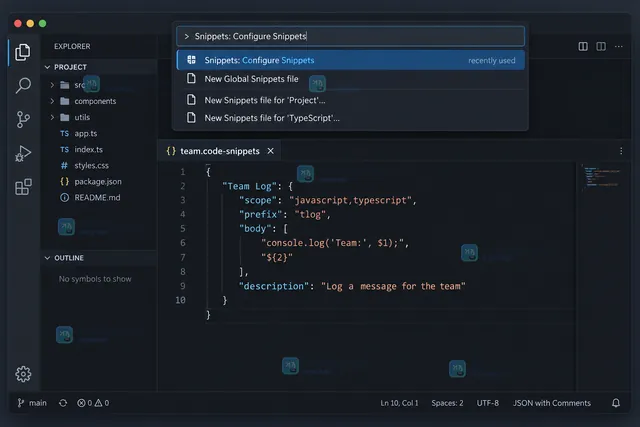Expand the src folder chevron

[x=52, y=85]
